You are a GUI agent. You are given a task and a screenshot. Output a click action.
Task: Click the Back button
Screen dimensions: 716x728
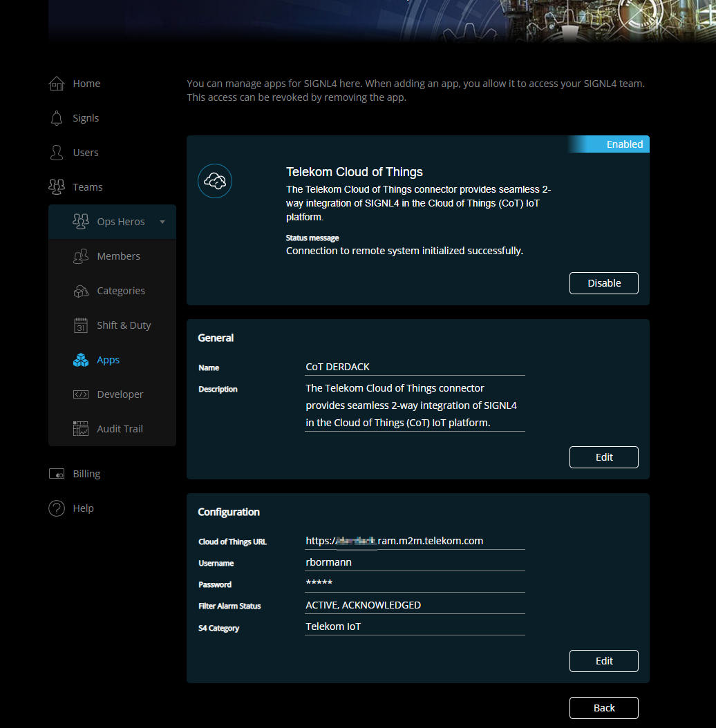click(x=604, y=708)
